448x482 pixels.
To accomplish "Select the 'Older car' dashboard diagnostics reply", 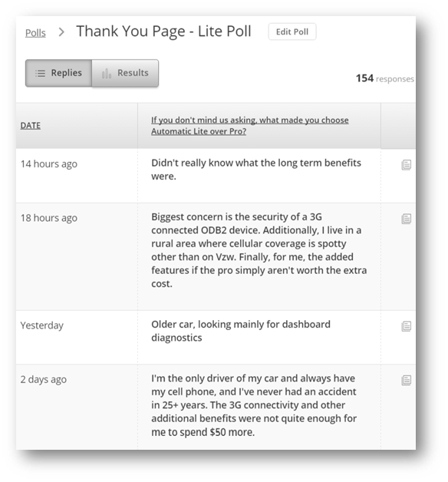I will (241, 331).
